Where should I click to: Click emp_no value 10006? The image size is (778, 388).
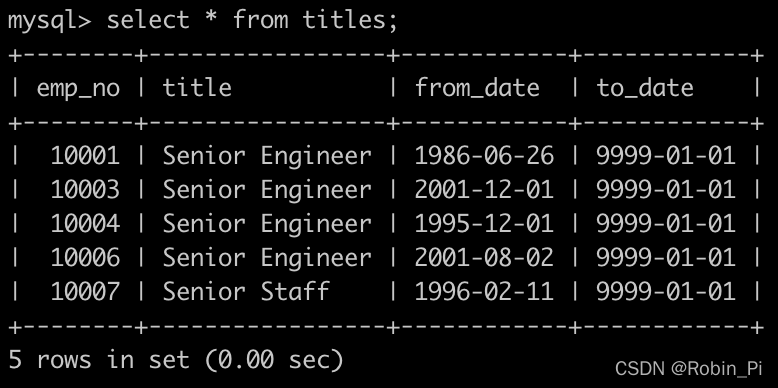click(x=85, y=257)
